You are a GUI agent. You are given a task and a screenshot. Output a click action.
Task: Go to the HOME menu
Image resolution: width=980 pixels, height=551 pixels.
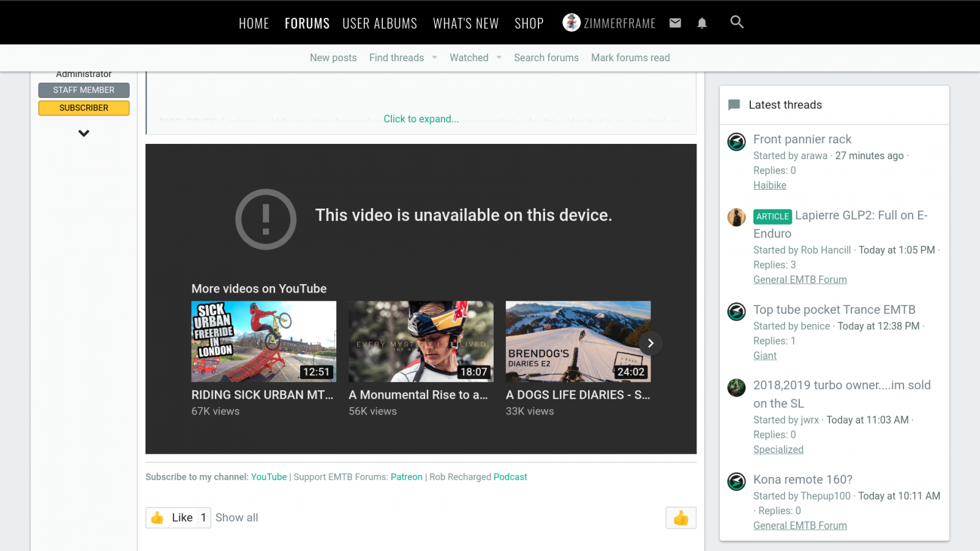(254, 23)
